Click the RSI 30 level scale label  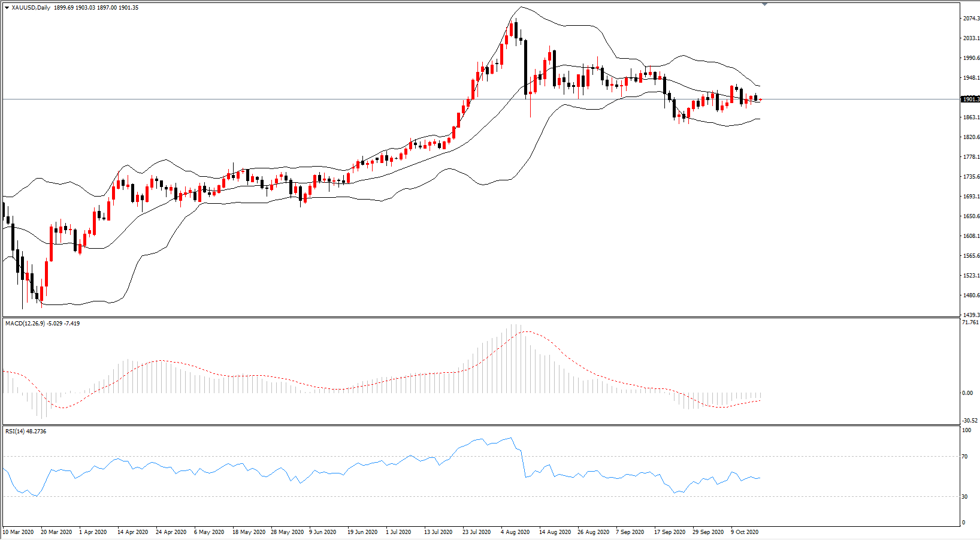coord(964,497)
